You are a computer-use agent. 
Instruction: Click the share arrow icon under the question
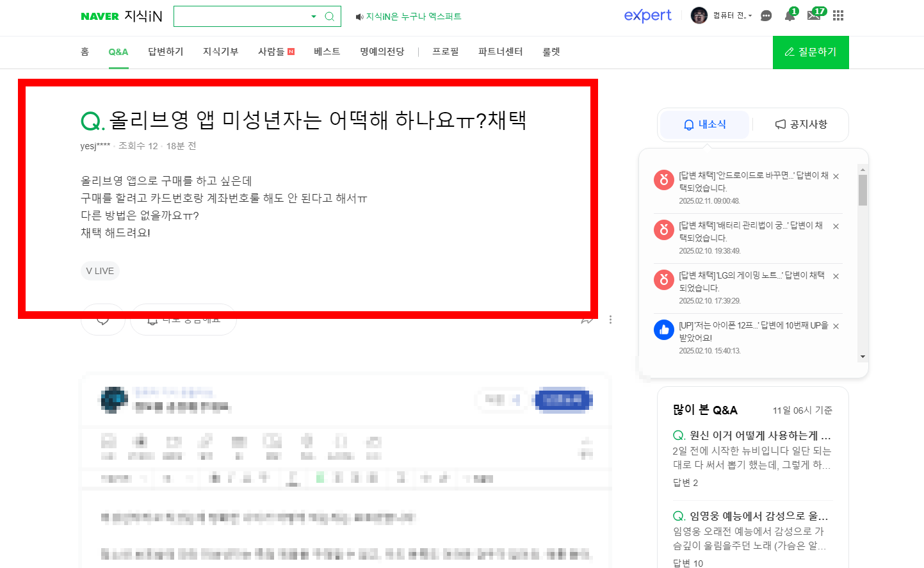tap(587, 319)
